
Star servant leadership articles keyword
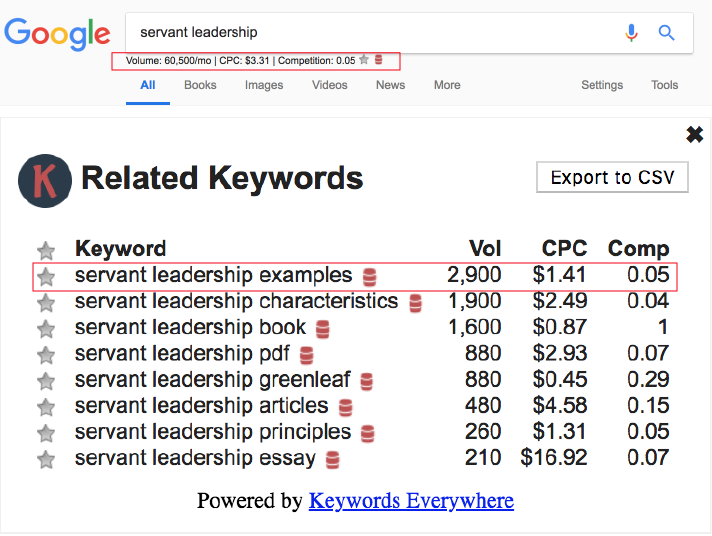(46, 407)
